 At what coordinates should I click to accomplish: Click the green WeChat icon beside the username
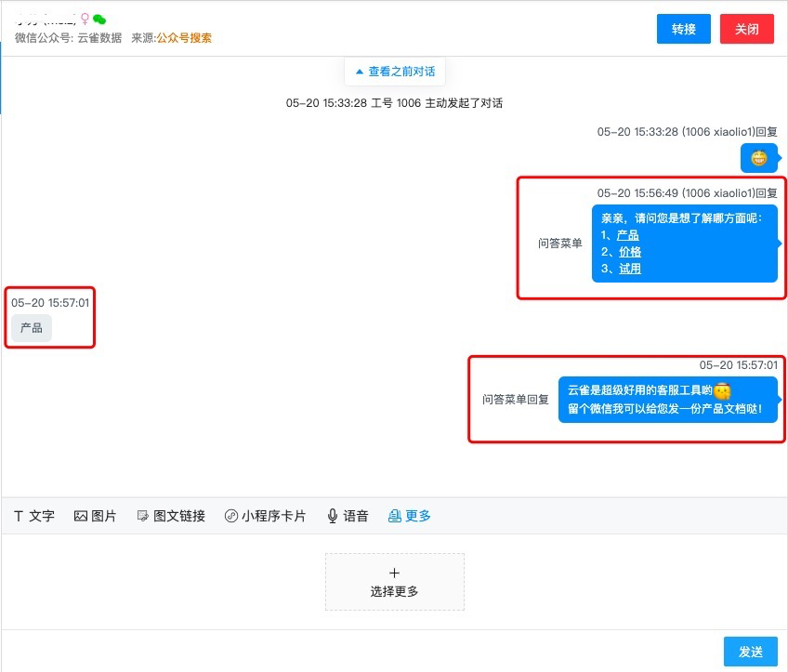click(x=98, y=18)
